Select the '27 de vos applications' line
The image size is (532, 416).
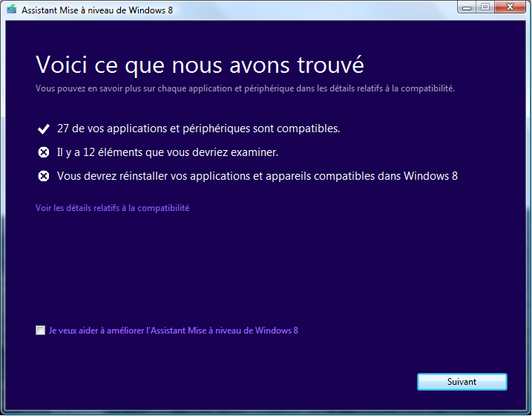coord(199,129)
